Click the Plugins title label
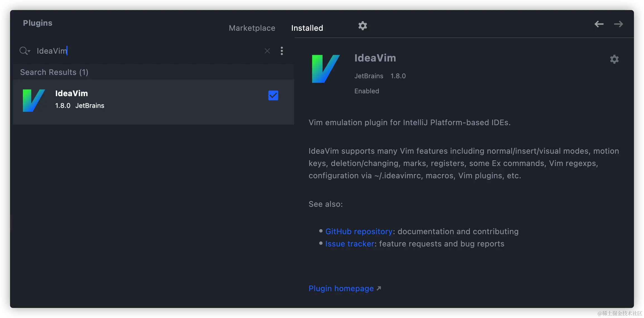 point(38,23)
